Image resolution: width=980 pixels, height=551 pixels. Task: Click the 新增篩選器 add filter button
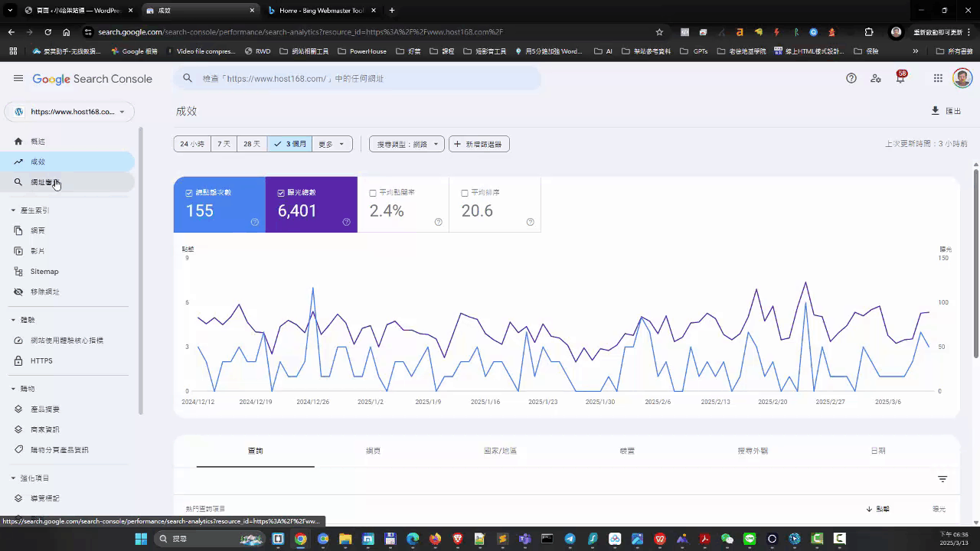[x=479, y=144]
